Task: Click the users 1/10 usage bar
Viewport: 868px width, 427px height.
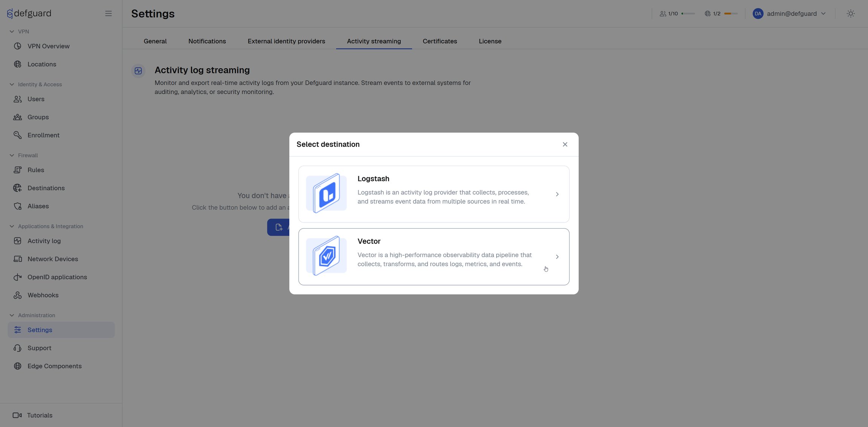Action: (x=688, y=14)
